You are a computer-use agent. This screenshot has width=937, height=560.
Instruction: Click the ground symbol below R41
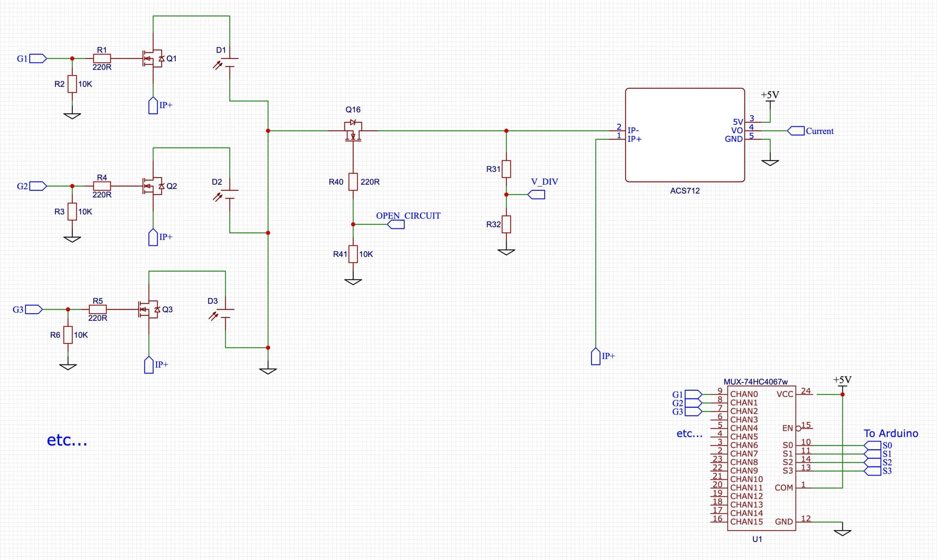(x=354, y=280)
